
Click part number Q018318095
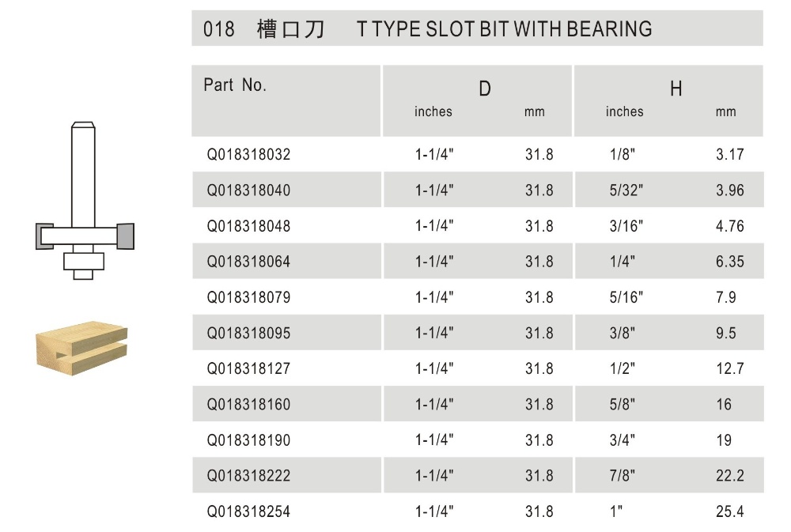pyautogui.click(x=248, y=334)
